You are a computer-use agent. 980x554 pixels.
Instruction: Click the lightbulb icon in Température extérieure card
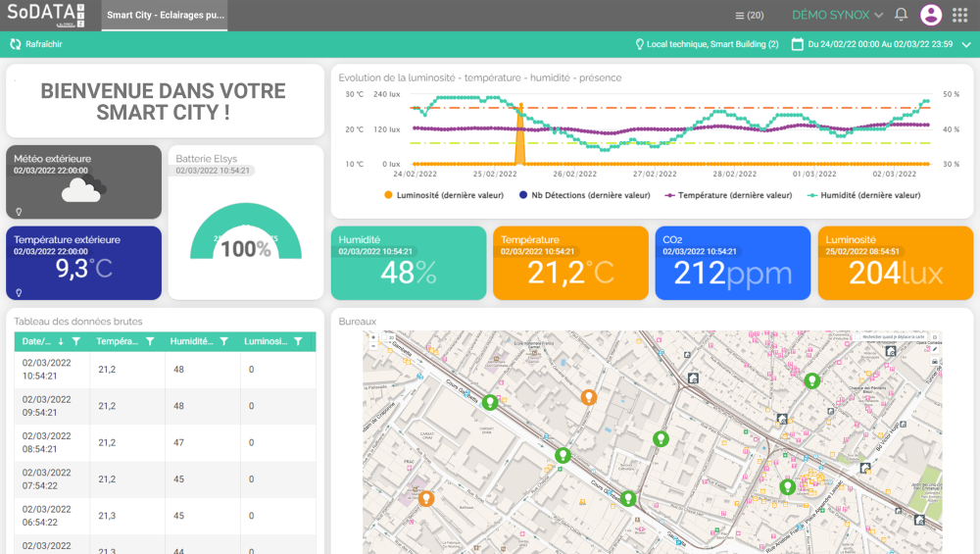coord(19,292)
